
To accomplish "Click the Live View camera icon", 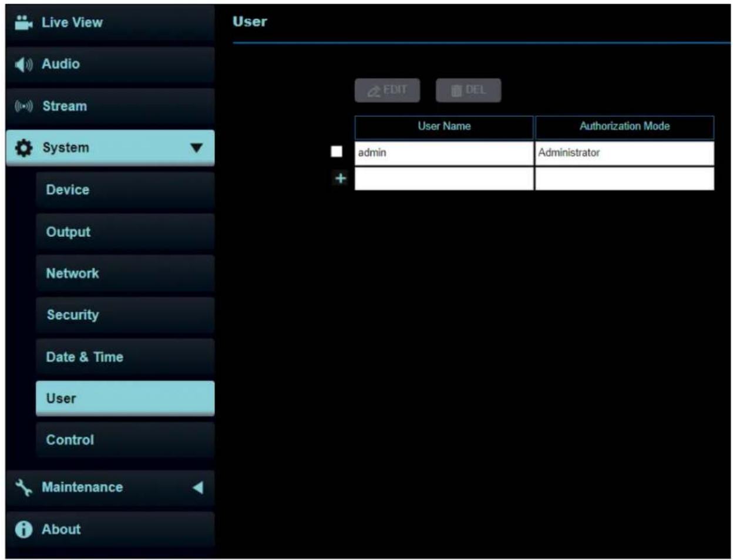I will 23,22.
